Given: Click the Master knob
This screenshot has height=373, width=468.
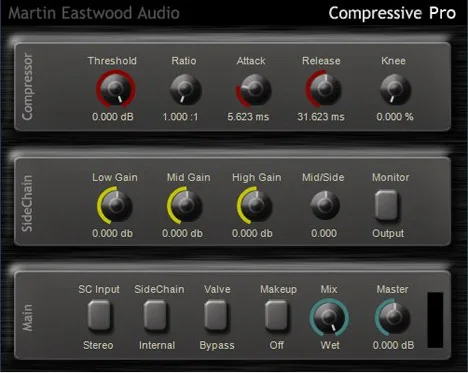Looking at the screenshot, I should pos(393,317).
